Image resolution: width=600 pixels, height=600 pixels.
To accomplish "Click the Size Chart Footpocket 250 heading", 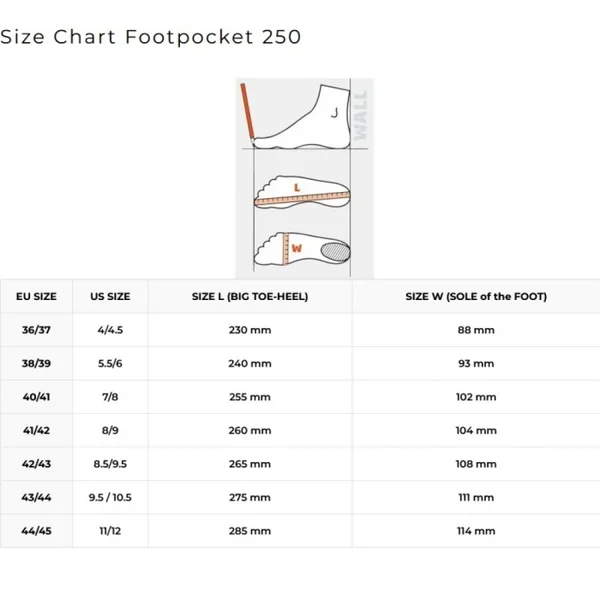I will (150, 37).
